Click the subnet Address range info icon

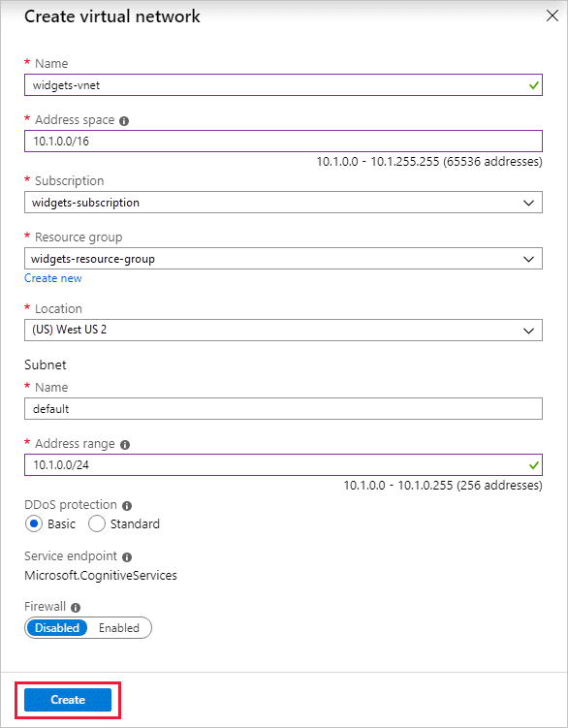125,445
